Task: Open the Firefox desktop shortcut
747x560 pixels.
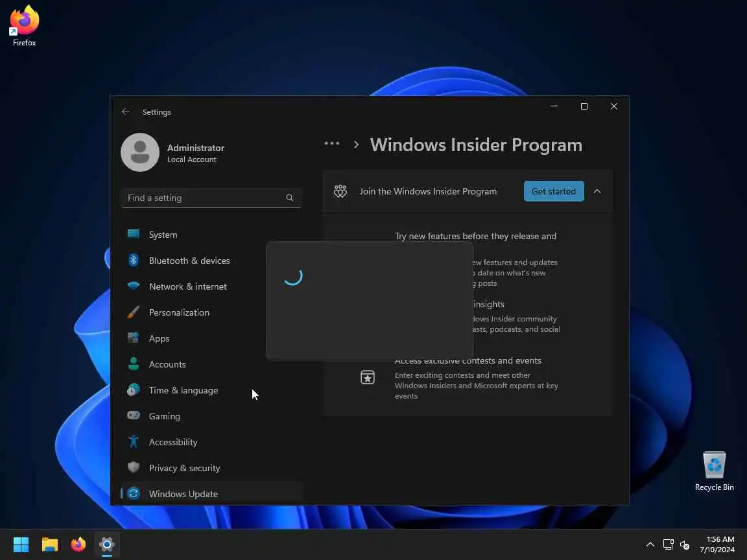Action: [24, 25]
